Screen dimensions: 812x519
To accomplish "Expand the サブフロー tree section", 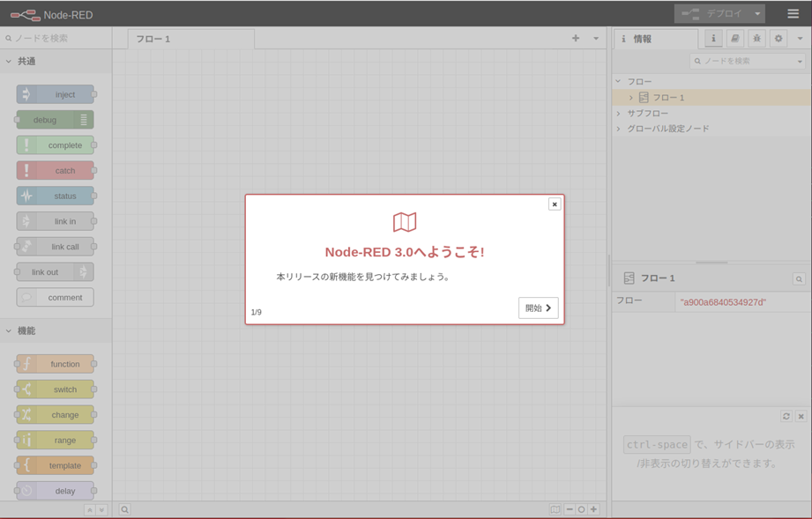I will click(619, 114).
